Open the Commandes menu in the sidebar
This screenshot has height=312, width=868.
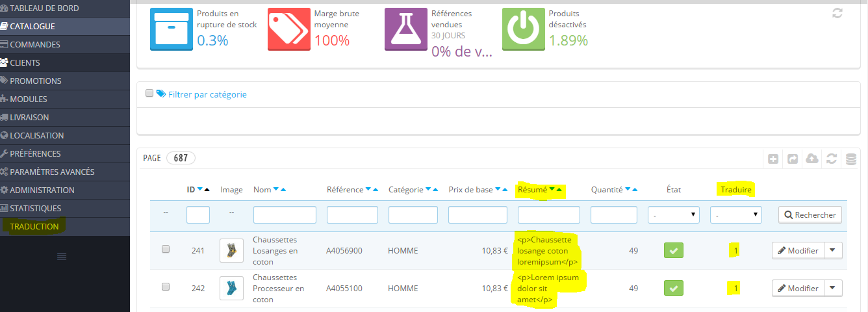[35, 45]
